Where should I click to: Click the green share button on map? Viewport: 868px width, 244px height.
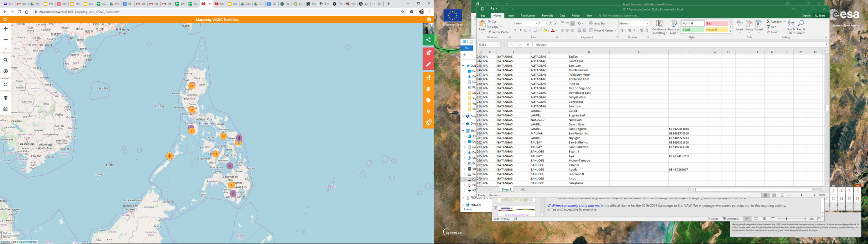pos(428,40)
